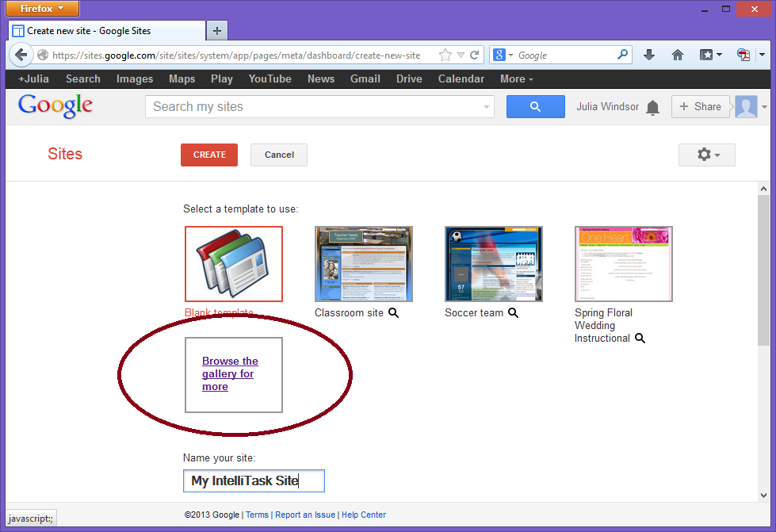Select the Soccer team template thumbnail
The width and height of the screenshot is (776, 532).
tap(493, 264)
